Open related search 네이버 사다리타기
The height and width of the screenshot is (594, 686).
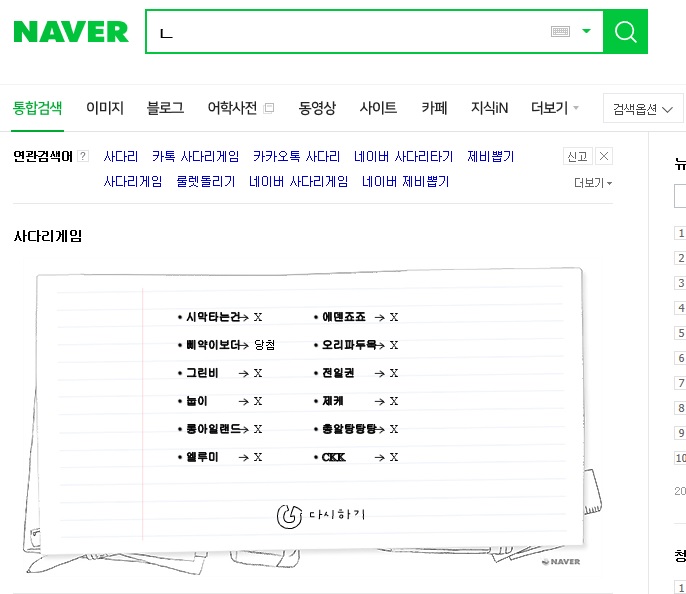pyautogui.click(x=403, y=157)
